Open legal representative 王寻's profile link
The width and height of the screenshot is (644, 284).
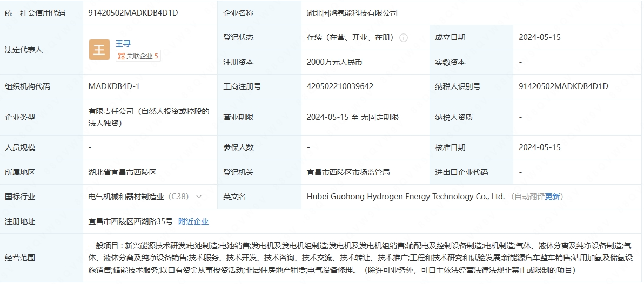point(123,44)
